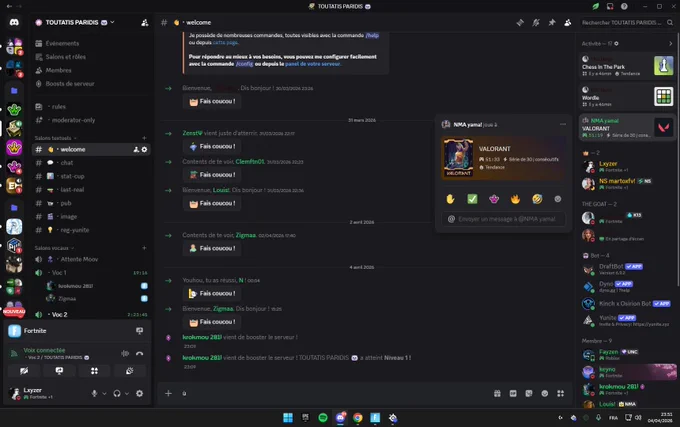Image resolution: width=680 pixels, height=427 pixels.
Task: Open DraftBot member in list
Action: point(627,270)
